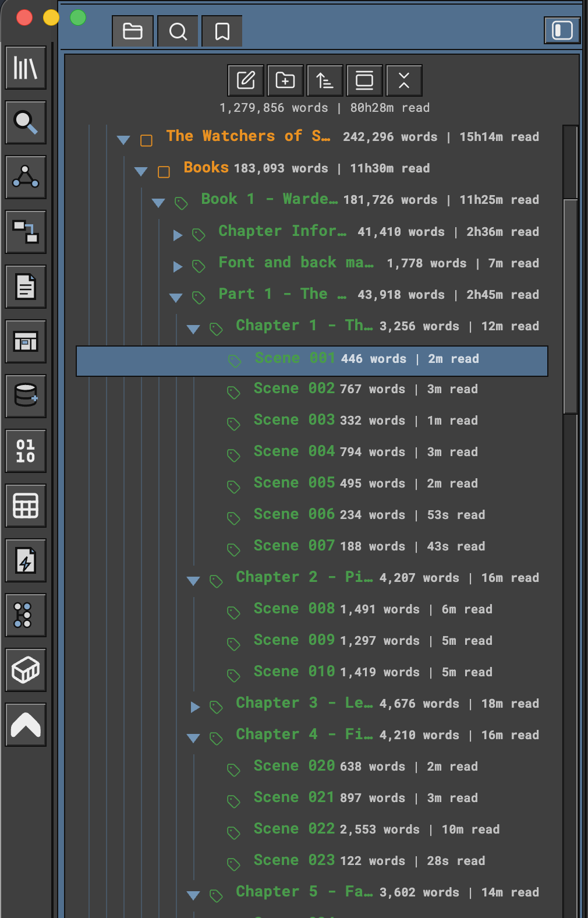Image resolution: width=588 pixels, height=918 pixels.
Task: Open the document page sidebar icon
Action: coord(26,287)
